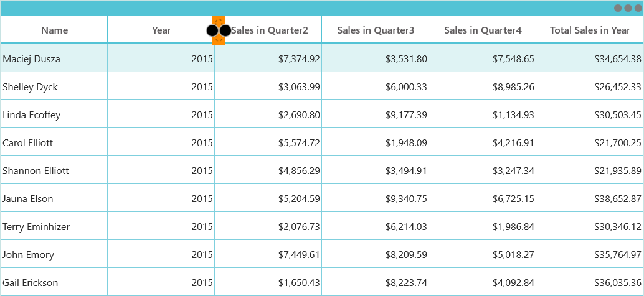Click Linda Ecoffey's $9,177.39 Quarter3 cell
This screenshot has height=296, width=644.
376,114
